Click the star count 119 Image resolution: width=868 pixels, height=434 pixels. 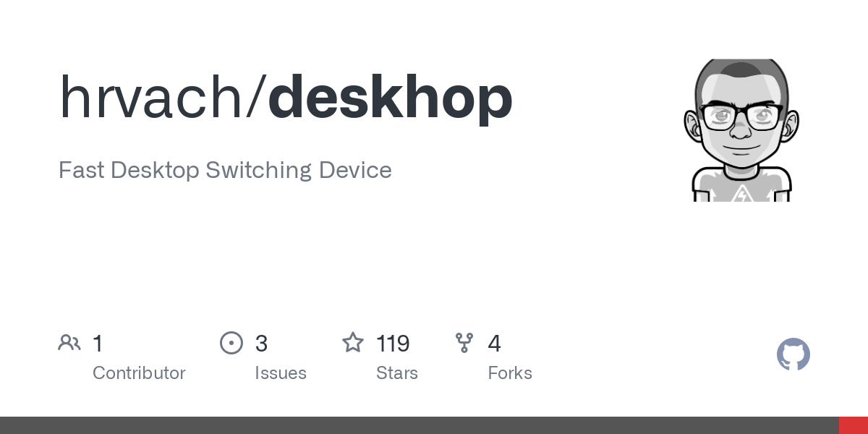(x=393, y=344)
